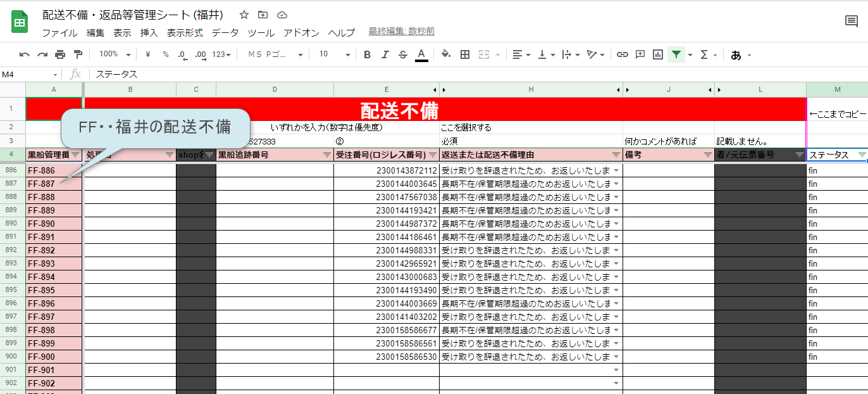Activate the paint format tool
Screen dimensions: 868x394
tap(78, 54)
